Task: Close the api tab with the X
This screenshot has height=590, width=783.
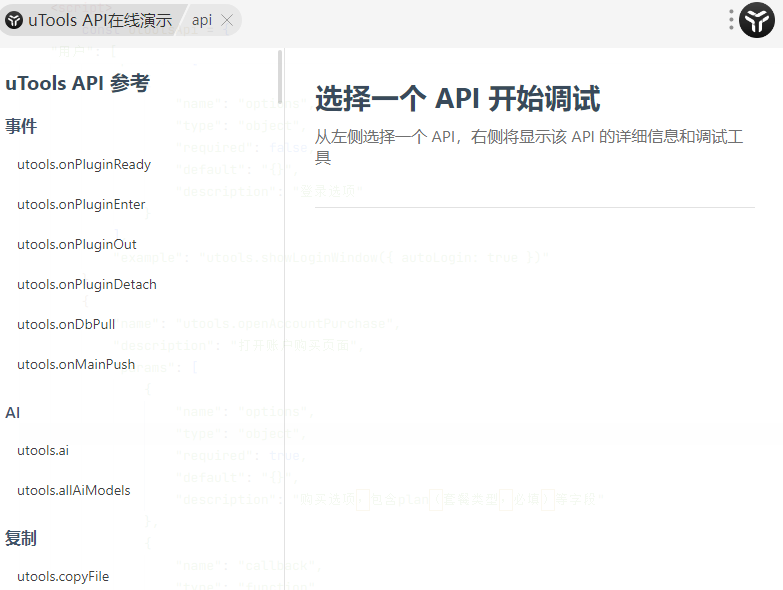Action: (227, 20)
